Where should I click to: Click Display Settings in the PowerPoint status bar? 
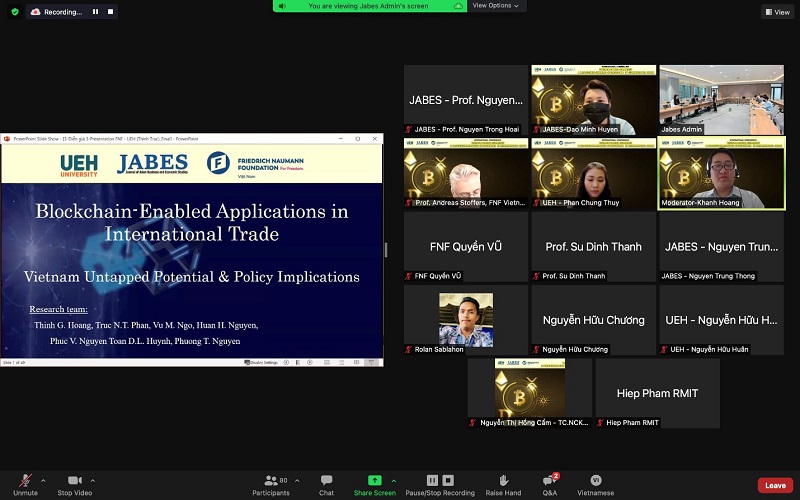coord(261,362)
